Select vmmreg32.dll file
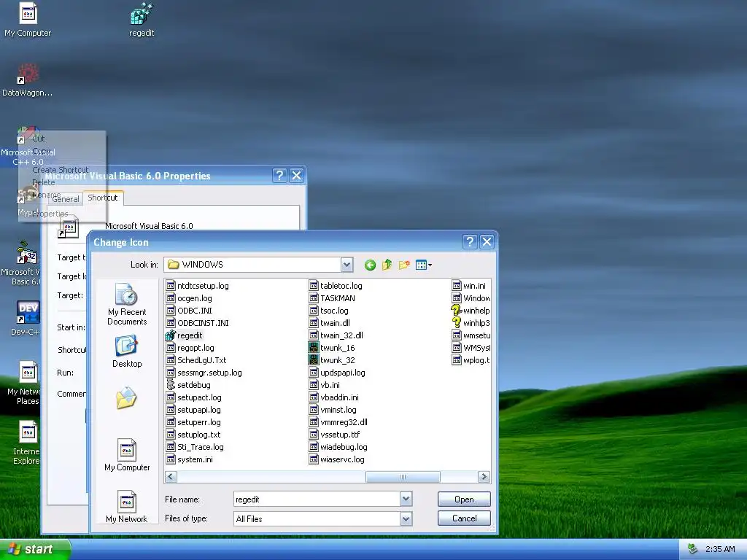This screenshot has width=747, height=560. (338, 422)
